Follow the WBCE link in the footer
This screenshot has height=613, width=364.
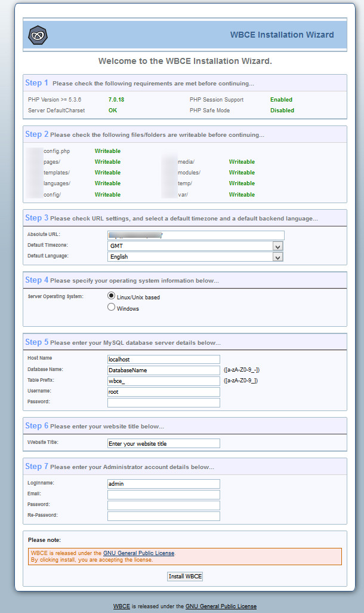pos(121,606)
